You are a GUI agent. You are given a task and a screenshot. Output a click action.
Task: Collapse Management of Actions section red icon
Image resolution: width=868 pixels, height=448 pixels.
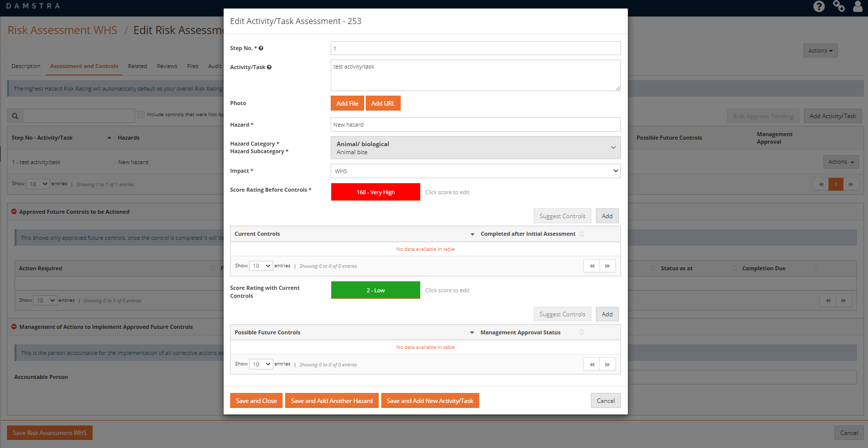[x=14, y=327]
